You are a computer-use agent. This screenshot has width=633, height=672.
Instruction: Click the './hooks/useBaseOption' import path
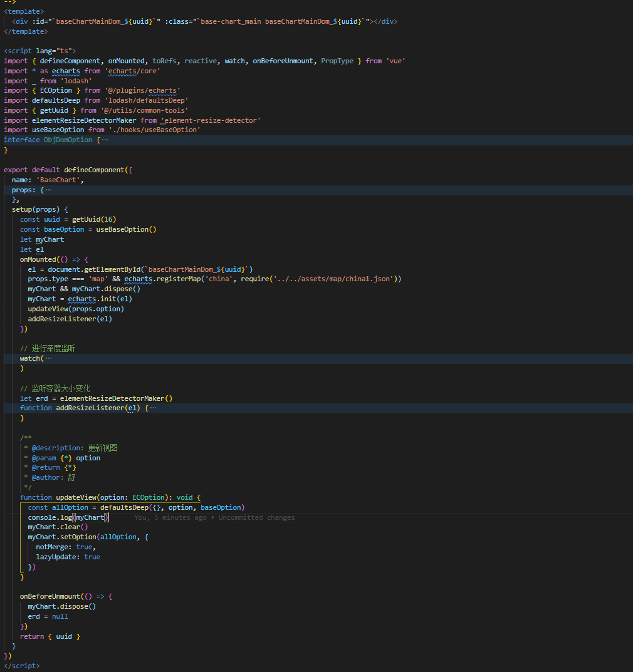click(154, 130)
